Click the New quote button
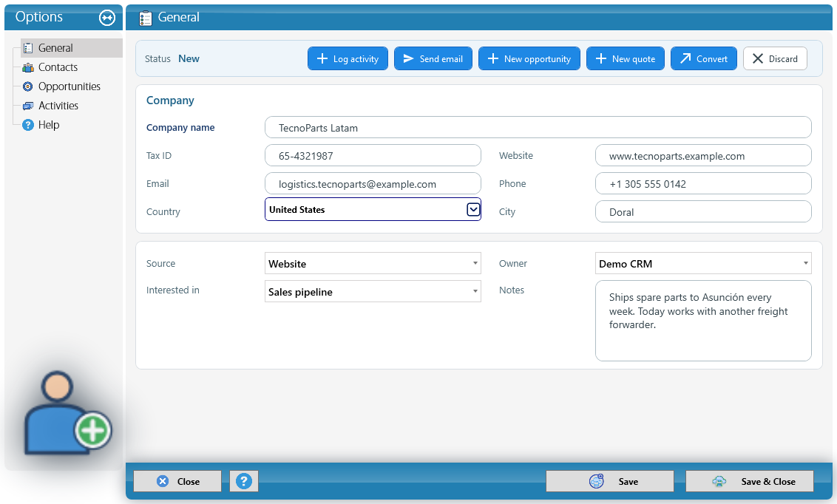 coord(625,58)
